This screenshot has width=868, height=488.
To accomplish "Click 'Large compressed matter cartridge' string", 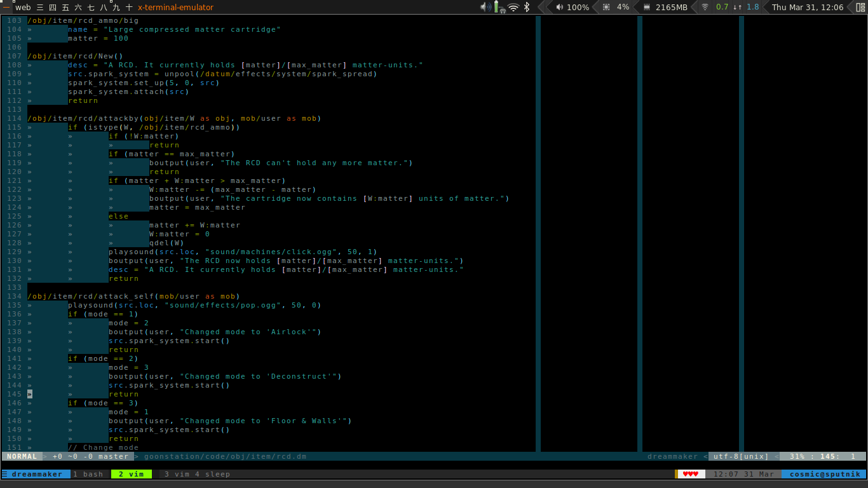I will tap(192, 29).
